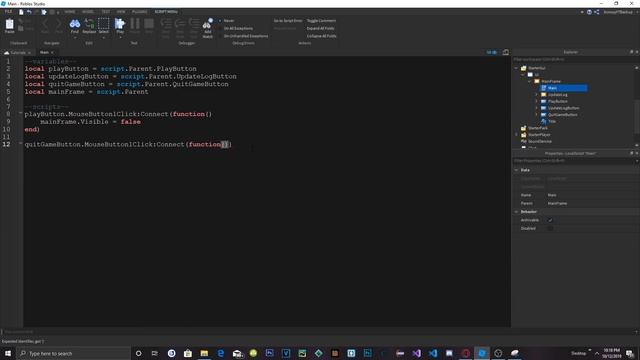Open the notification center icon
Viewport: 640px width, 360px height.
(630, 353)
